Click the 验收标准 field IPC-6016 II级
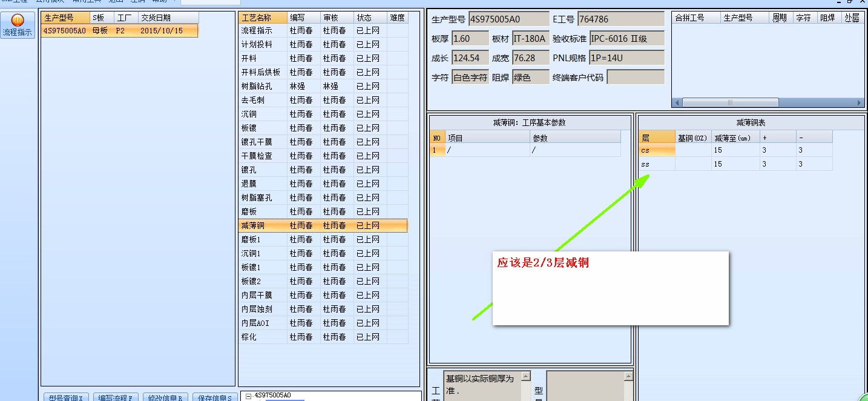Image resolution: width=868 pixels, height=401 pixels. [626, 38]
